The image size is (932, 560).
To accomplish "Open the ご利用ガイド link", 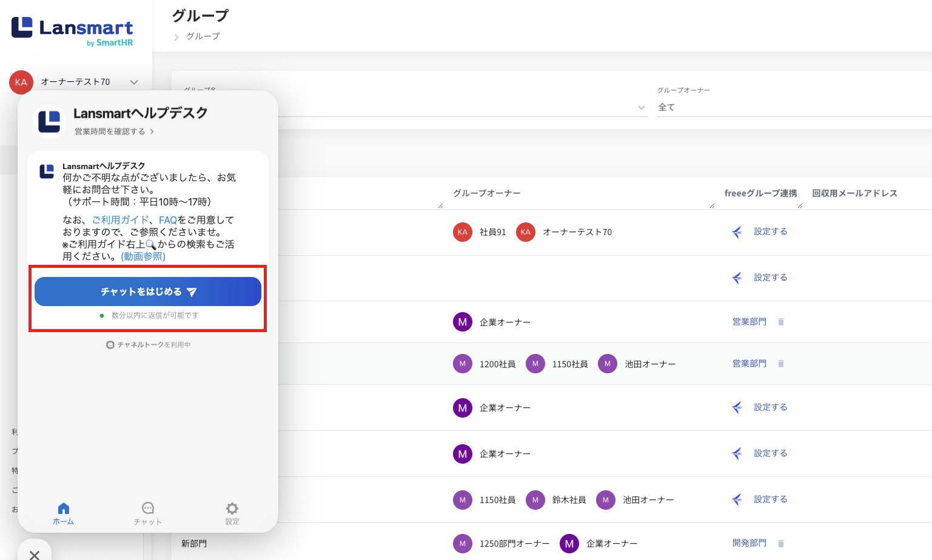I will click(120, 220).
